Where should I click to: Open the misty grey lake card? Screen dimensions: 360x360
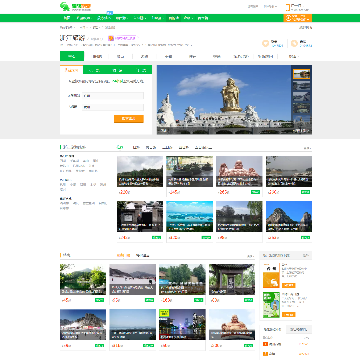(x=289, y=171)
